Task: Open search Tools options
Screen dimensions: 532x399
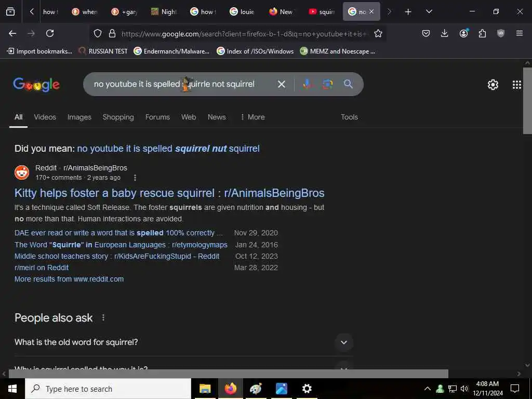Action: pos(349,117)
